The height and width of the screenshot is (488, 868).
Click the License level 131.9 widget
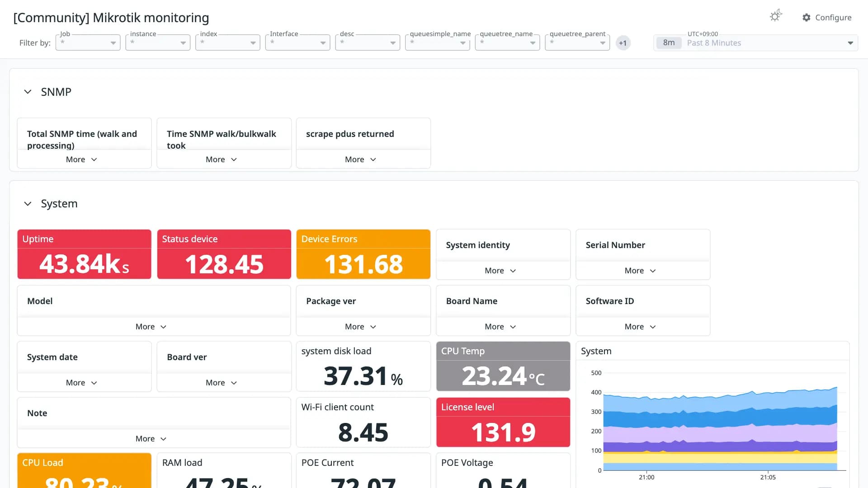pos(503,422)
